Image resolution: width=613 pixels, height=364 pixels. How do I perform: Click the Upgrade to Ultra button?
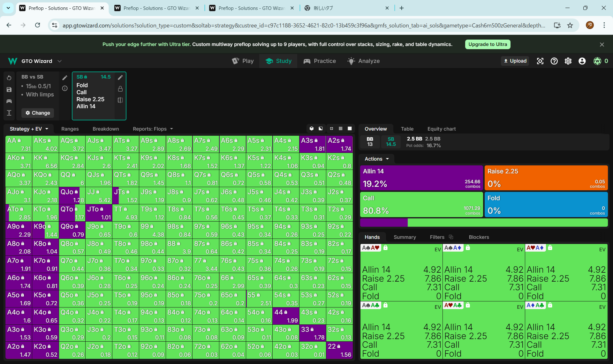(488, 44)
